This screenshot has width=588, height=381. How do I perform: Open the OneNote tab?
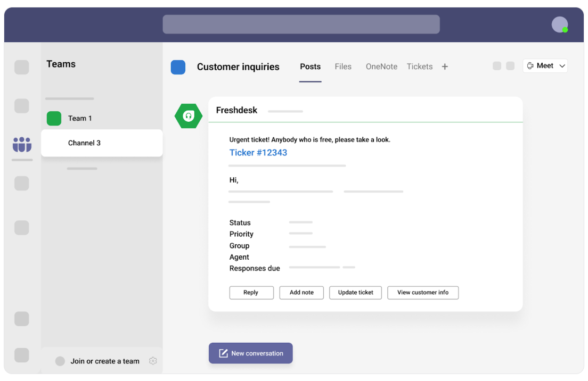tap(381, 67)
